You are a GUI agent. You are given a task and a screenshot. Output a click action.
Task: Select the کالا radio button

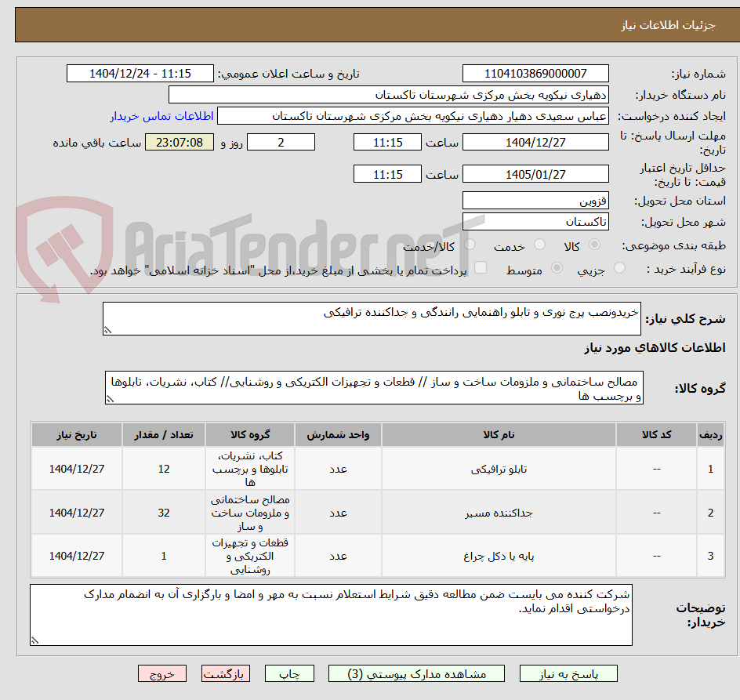pos(595,245)
